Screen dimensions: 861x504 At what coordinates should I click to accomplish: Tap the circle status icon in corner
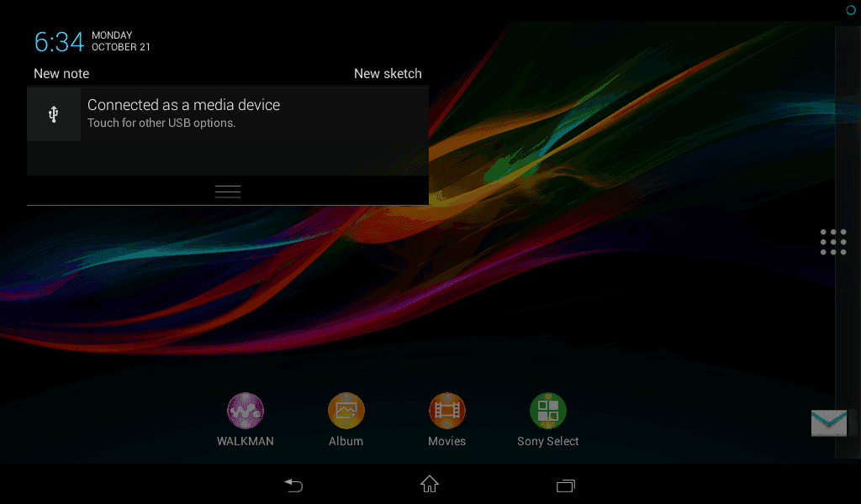tap(851, 10)
